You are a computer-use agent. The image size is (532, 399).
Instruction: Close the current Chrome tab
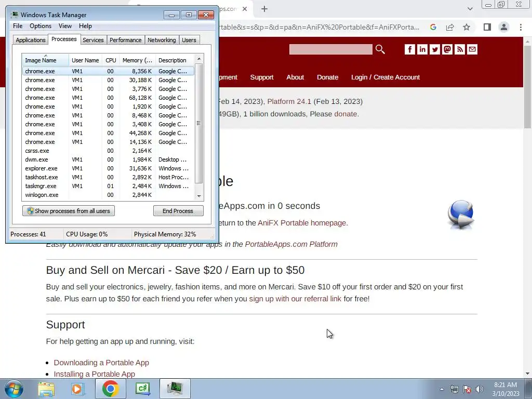(245, 9)
